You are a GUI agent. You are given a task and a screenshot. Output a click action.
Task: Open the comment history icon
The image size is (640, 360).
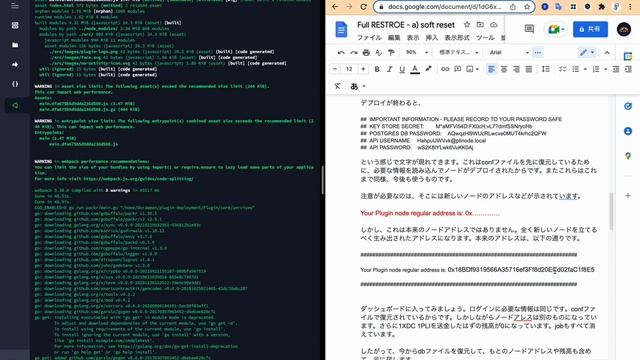529,29
